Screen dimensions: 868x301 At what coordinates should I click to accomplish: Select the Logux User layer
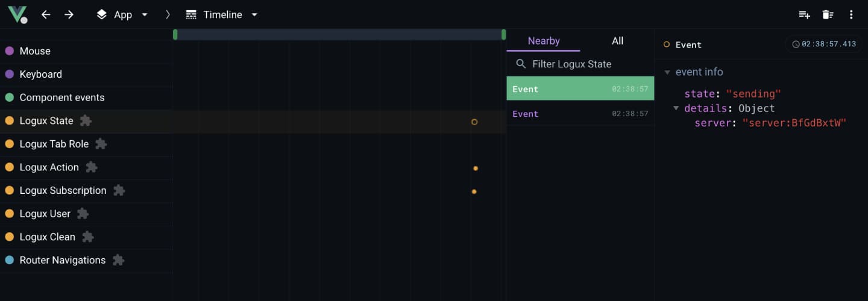click(x=86, y=214)
